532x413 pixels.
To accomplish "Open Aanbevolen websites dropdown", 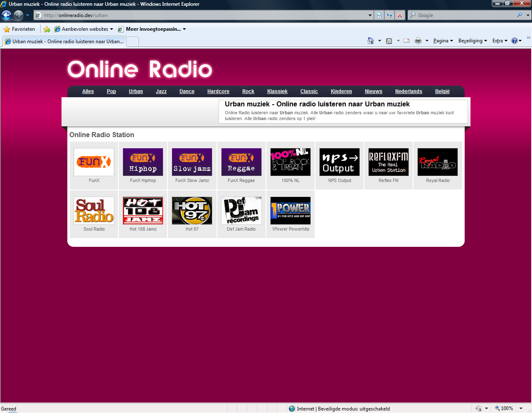I will (84, 29).
